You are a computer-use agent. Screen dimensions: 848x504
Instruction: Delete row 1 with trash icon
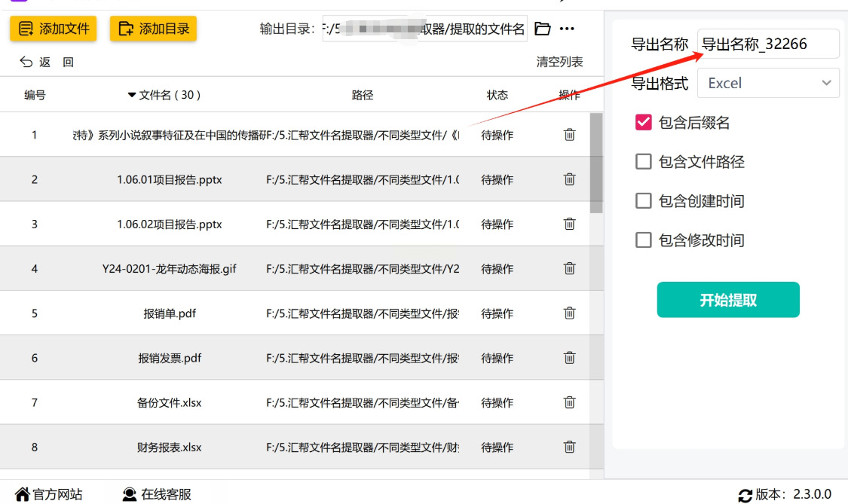click(x=570, y=135)
